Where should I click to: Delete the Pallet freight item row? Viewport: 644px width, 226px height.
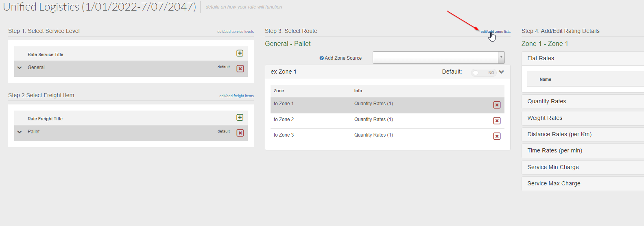[x=240, y=133]
